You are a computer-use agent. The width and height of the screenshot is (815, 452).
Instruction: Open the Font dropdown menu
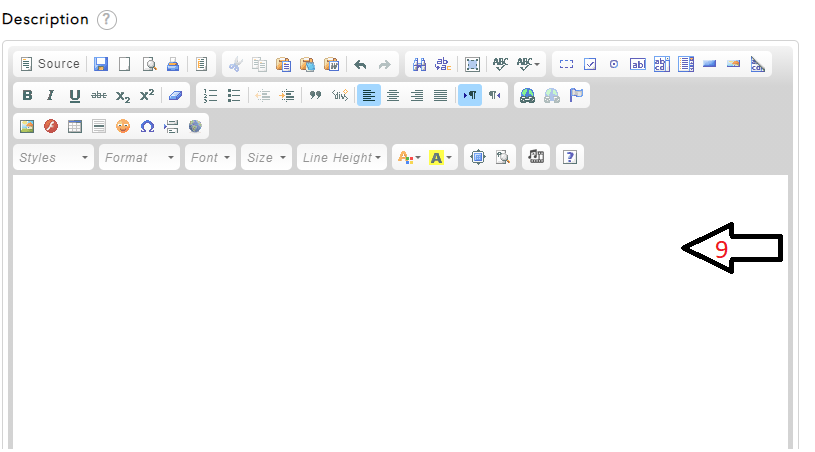pyautogui.click(x=210, y=158)
